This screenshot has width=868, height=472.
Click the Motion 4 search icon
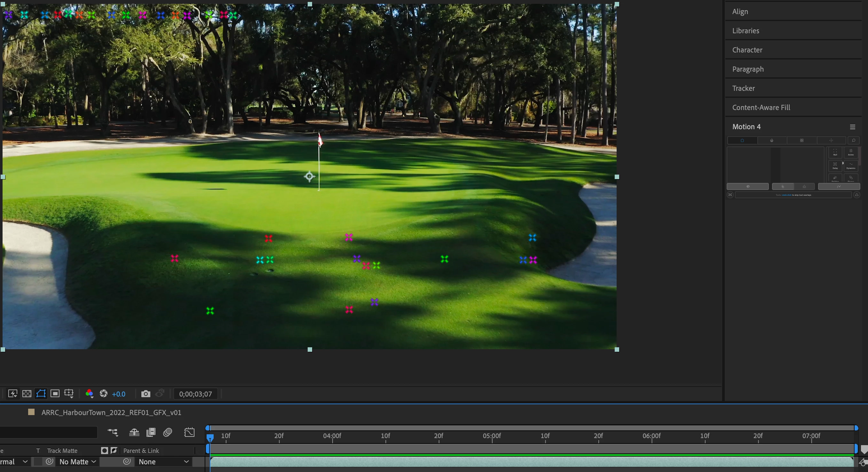tap(853, 140)
